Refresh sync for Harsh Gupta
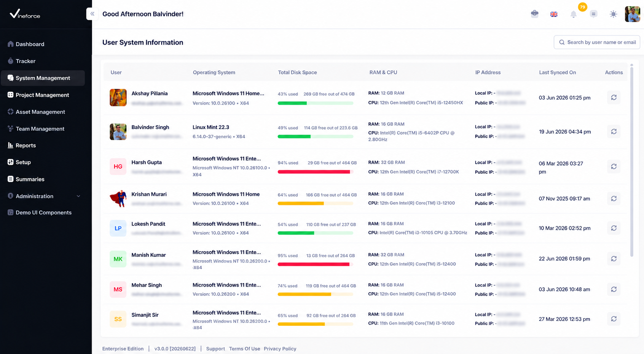 (x=614, y=167)
